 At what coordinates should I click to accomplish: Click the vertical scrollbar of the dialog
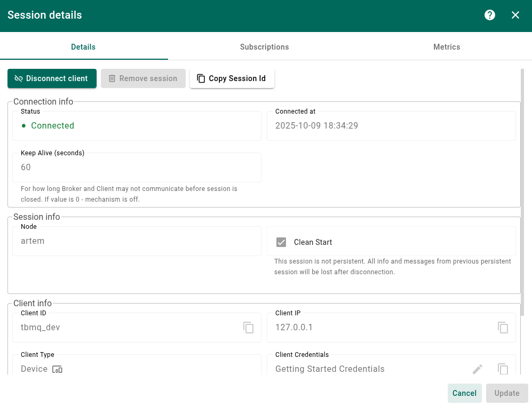[x=522, y=187]
